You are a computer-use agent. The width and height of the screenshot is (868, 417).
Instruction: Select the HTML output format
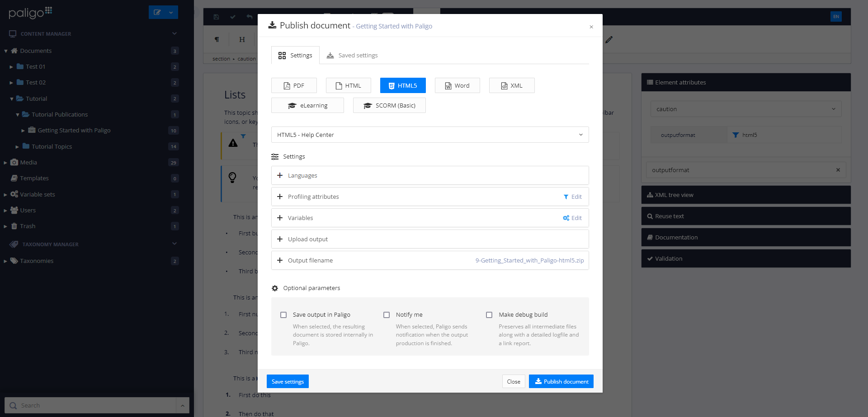tap(348, 85)
